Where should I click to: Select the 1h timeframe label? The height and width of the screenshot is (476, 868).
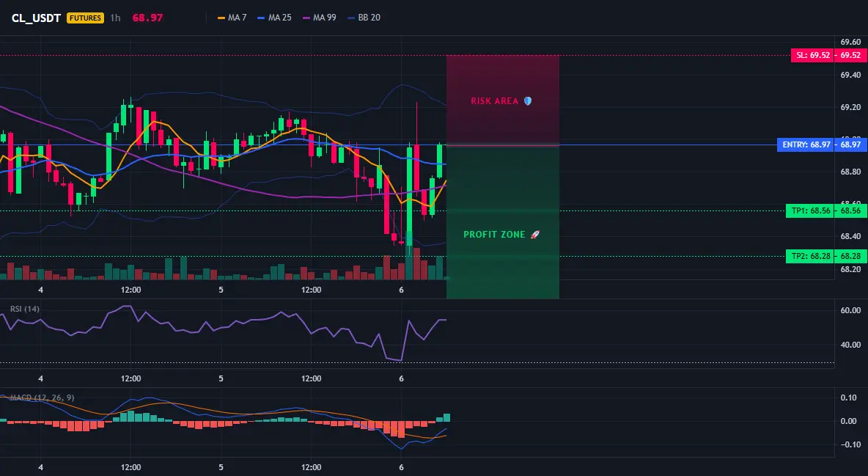click(x=115, y=18)
